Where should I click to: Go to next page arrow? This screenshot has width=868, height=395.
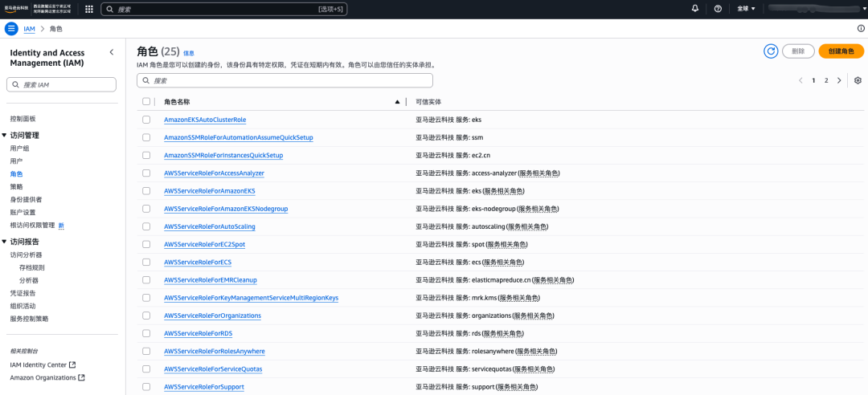coord(839,80)
